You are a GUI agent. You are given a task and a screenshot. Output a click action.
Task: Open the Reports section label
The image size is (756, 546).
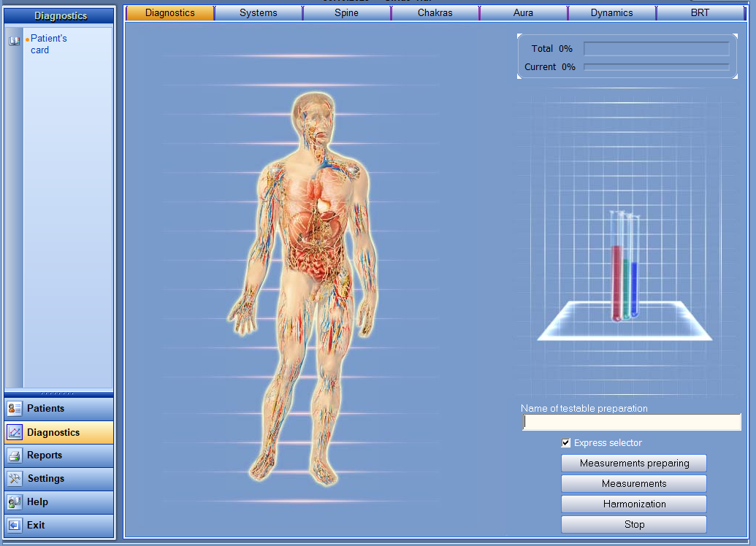45,455
